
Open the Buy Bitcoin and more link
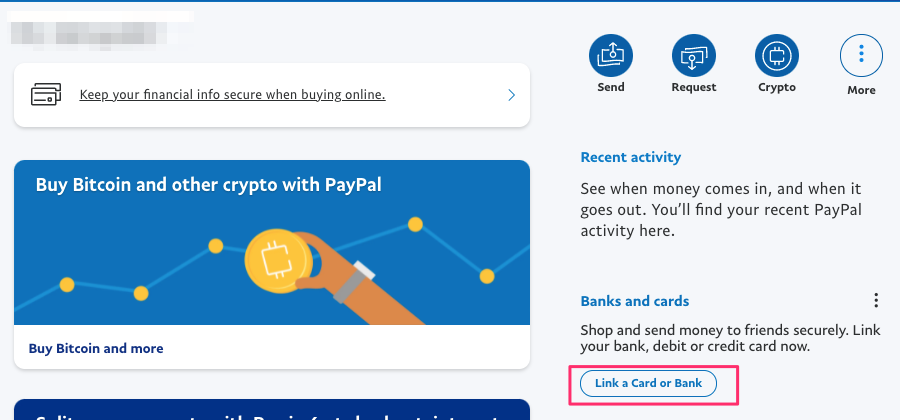click(x=96, y=348)
